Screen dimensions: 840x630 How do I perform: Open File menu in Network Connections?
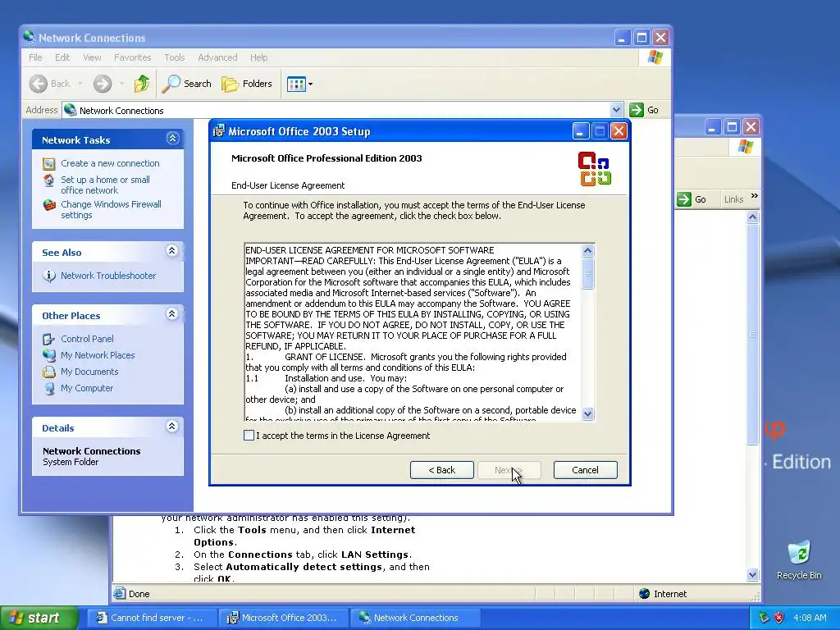tap(35, 57)
